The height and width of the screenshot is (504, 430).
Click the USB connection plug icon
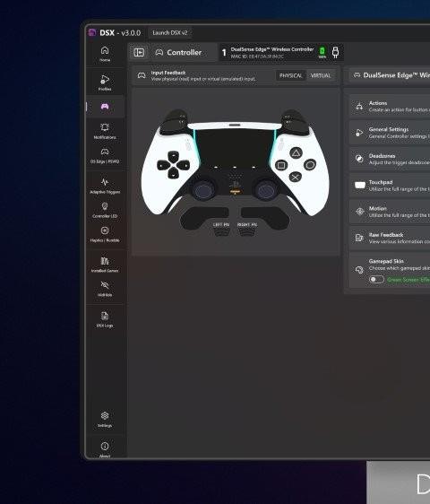pyautogui.click(x=335, y=52)
